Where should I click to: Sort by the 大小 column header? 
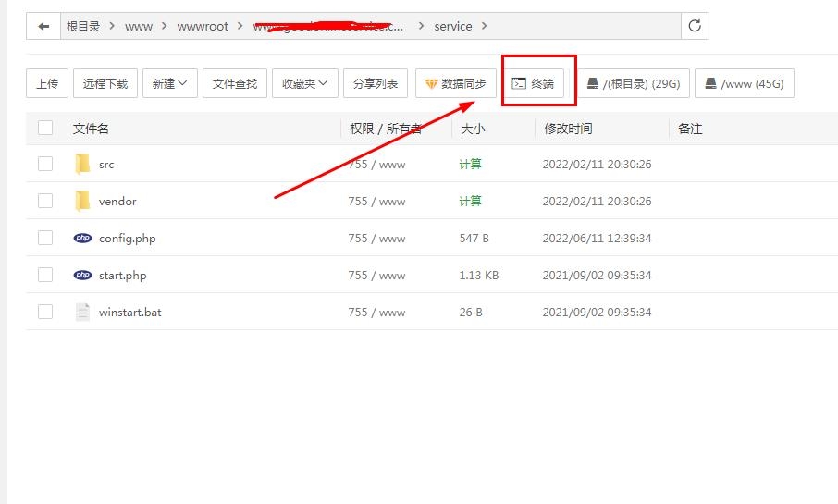coord(473,129)
